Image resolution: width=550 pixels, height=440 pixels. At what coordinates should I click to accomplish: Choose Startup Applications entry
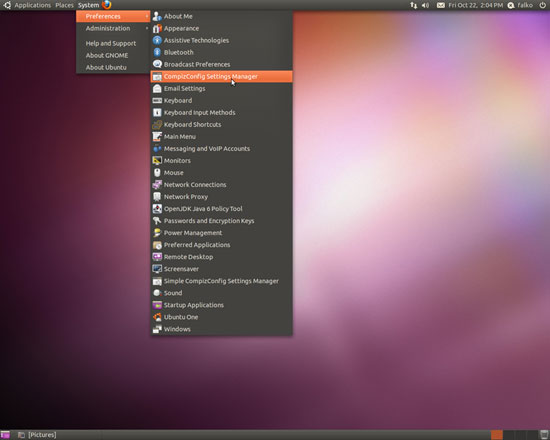pos(221,305)
